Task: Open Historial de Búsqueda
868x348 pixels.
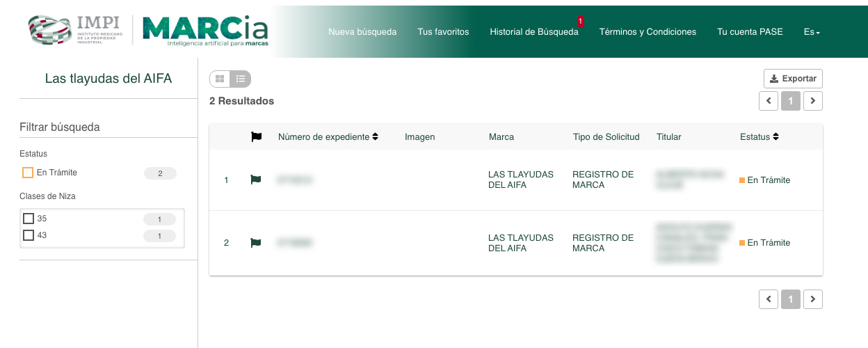Action: coord(533,32)
